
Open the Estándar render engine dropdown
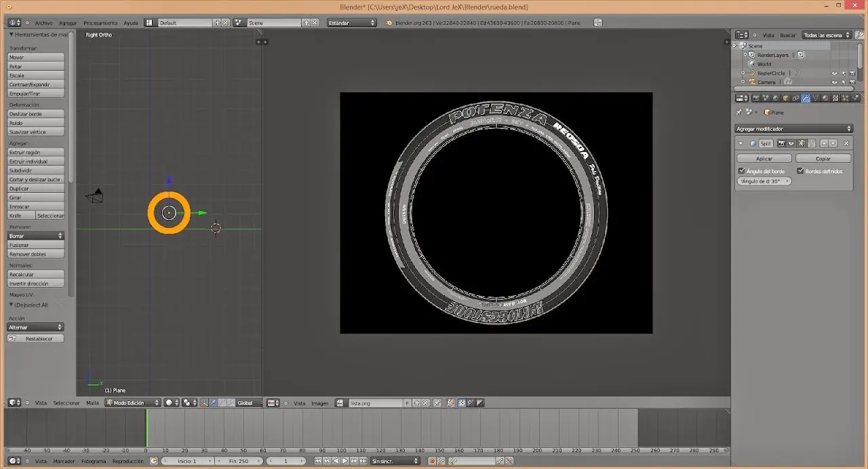tap(351, 22)
